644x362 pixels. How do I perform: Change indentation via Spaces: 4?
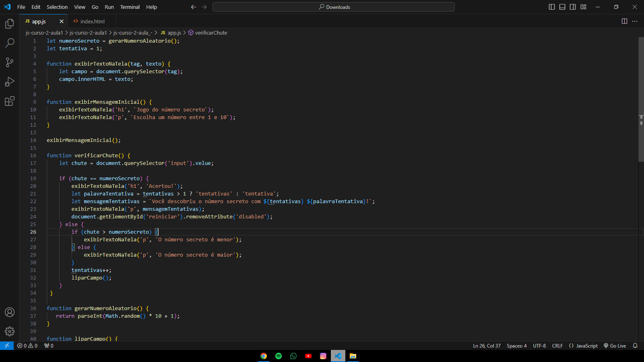point(516,346)
